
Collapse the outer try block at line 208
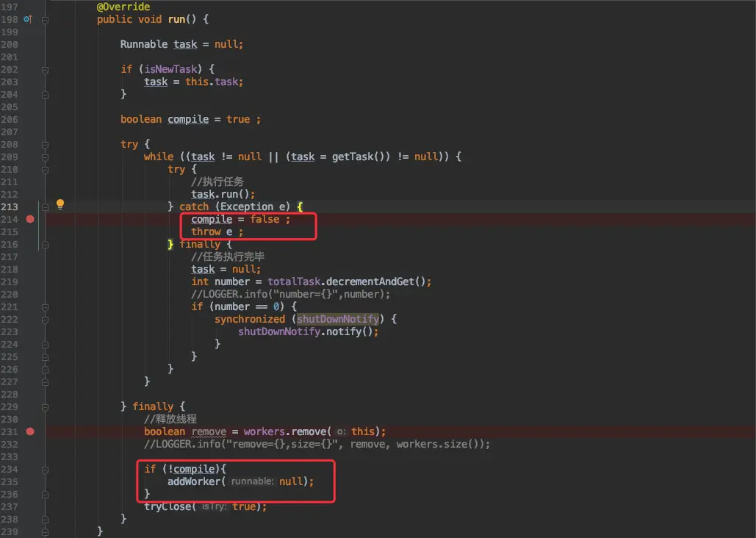tap(45, 145)
